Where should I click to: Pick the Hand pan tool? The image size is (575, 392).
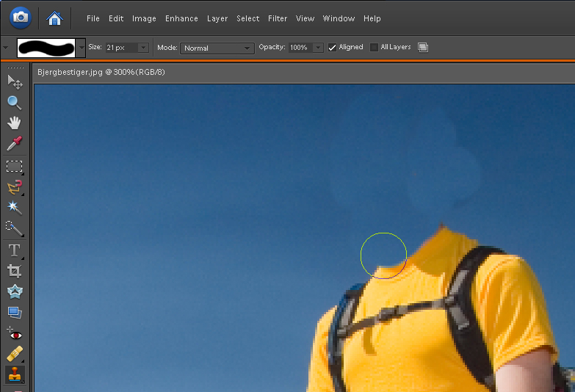tap(14, 123)
